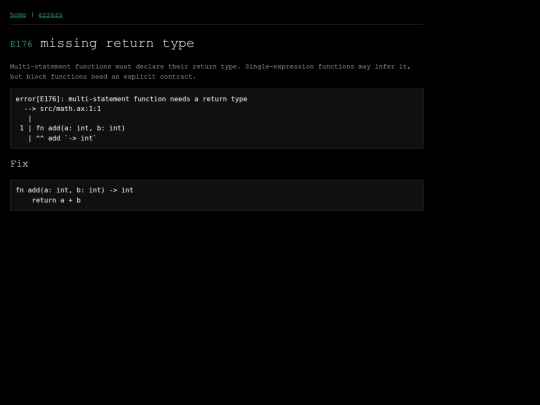Click the 'error[E176]: multi-statement function' line
This screenshot has width=540, height=405.
pyautogui.click(x=131, y=99)
